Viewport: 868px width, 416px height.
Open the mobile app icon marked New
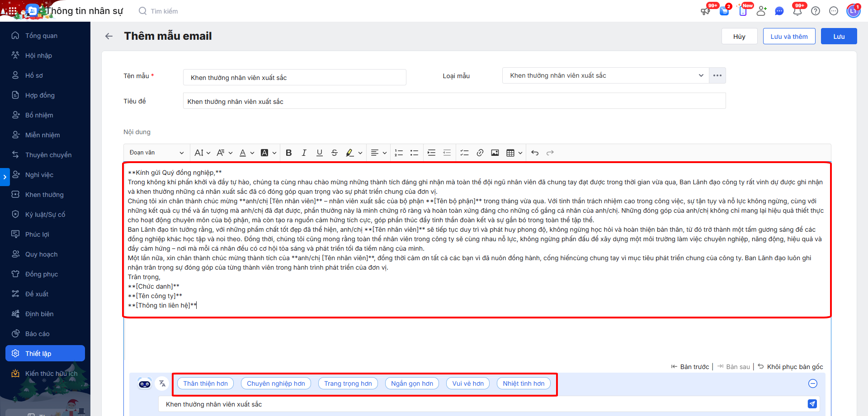click(743, 11)
